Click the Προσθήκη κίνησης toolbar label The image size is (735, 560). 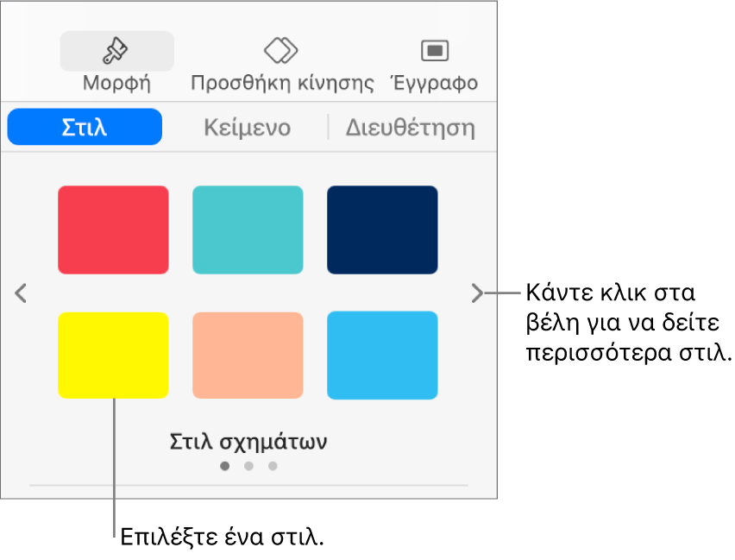click(x=282, y=84)
